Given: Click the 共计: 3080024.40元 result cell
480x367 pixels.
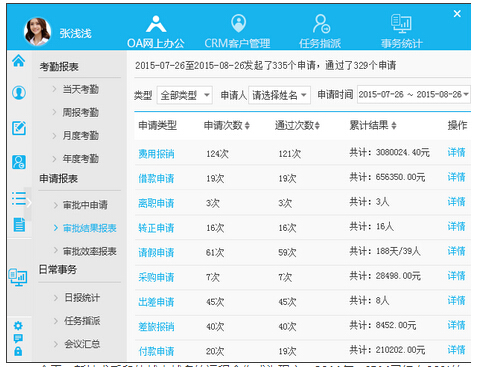Looking at the screenshot, I should click(x=389, y=152).
